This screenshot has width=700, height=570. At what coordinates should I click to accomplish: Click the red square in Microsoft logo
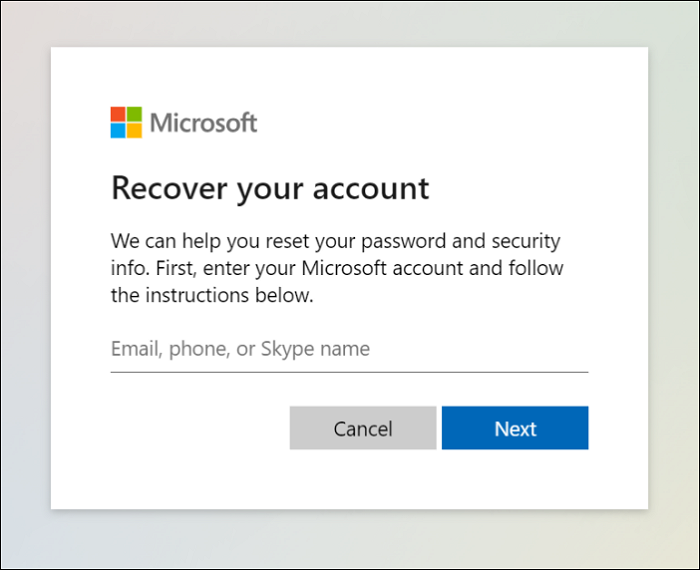tap(118, 114)
